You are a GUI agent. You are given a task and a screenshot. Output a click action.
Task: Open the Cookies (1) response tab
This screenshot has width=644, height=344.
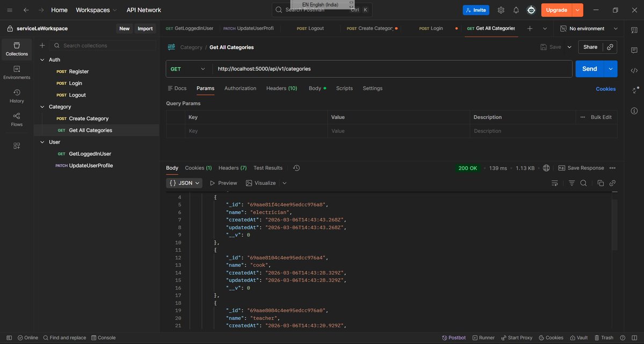198,168
